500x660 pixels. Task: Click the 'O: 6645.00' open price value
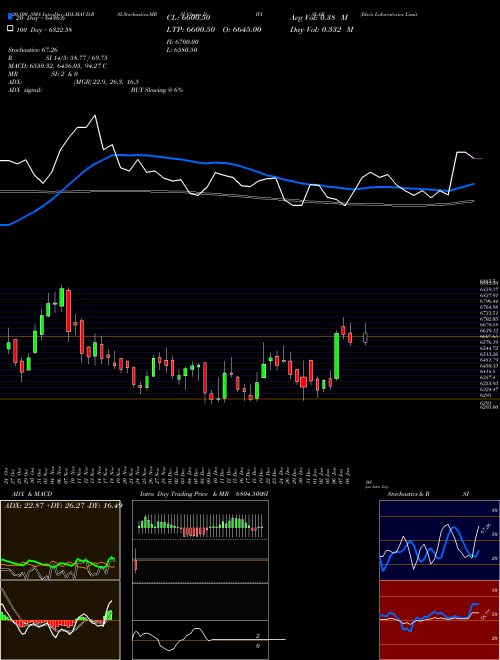[240, 30]
